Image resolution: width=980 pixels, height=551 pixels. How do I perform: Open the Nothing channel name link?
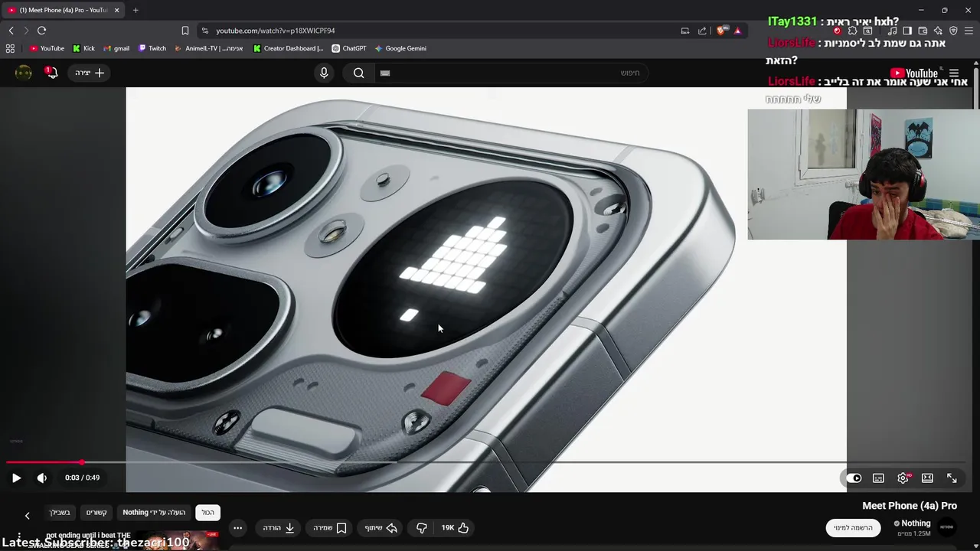(916, 523)
